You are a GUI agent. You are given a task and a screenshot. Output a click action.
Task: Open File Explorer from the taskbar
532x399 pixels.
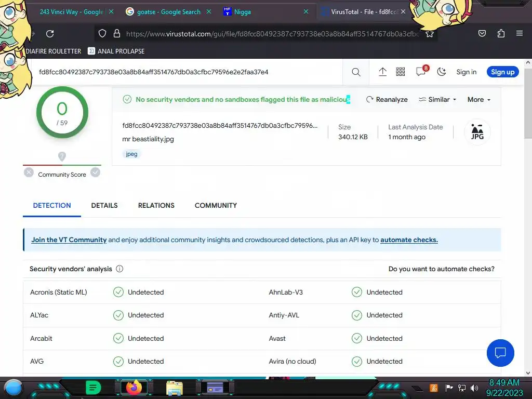point(175,388)
